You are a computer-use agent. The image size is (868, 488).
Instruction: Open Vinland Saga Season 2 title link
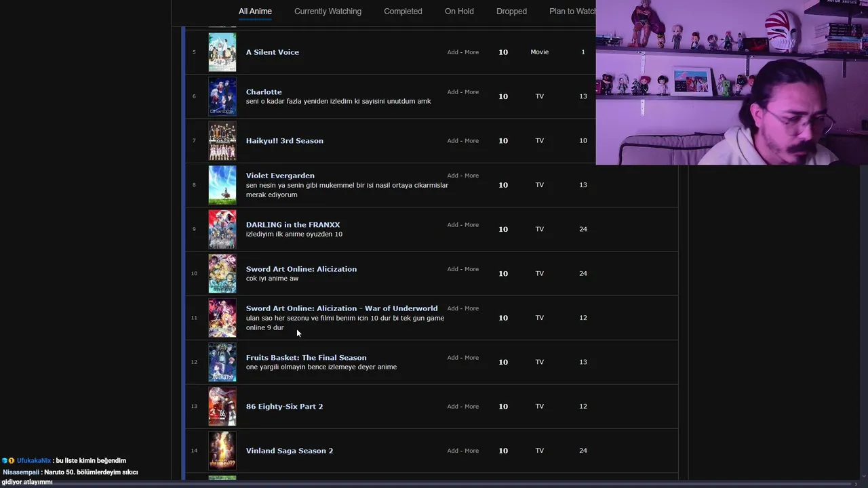point(290,451)
